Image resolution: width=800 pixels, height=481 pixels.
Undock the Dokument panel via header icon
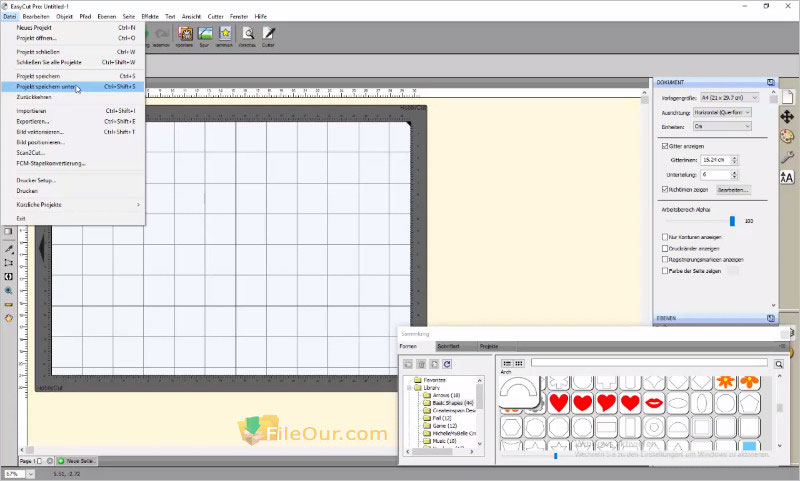point(770,82)
